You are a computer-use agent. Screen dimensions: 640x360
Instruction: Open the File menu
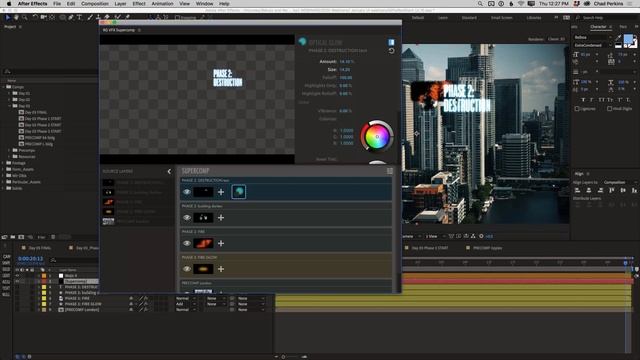57,4
